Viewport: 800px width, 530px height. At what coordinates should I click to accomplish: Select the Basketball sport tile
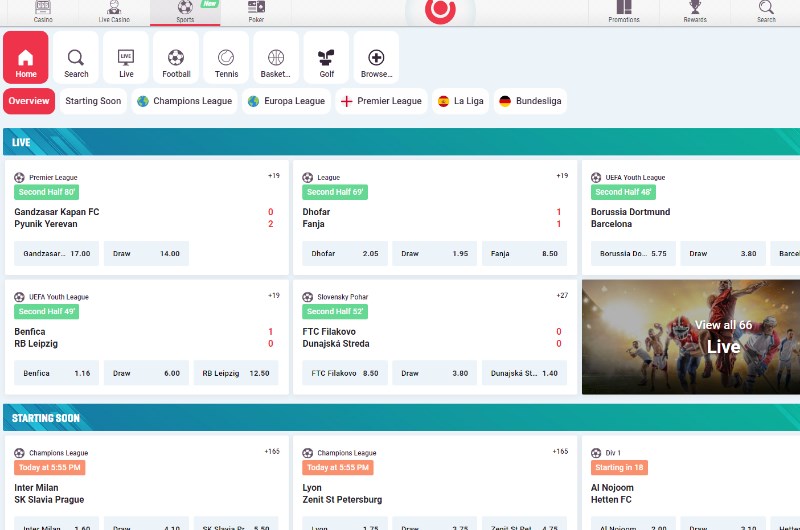(x=276, y=57)
